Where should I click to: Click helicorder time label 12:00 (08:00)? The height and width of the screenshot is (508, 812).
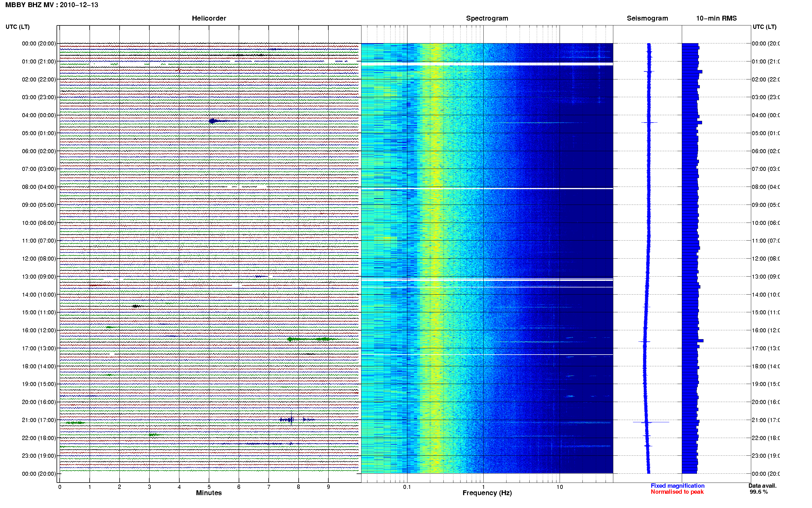pos(39,258)
